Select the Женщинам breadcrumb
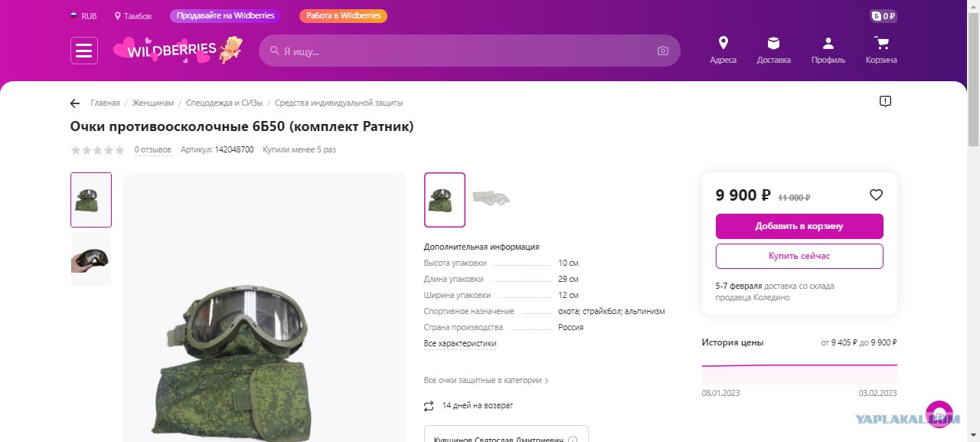 (153, 103)
